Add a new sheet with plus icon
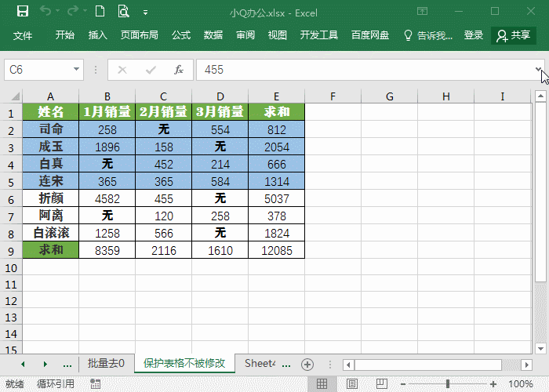 click(307, 365)
